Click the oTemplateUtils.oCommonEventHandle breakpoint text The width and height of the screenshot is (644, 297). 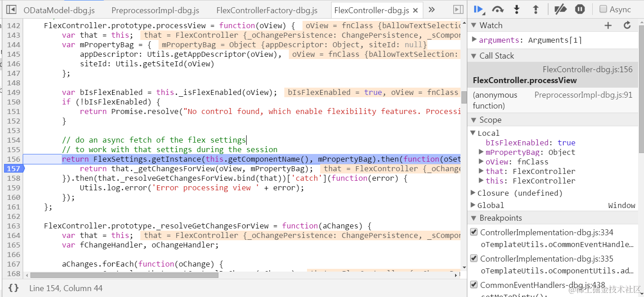pos(557,244)
